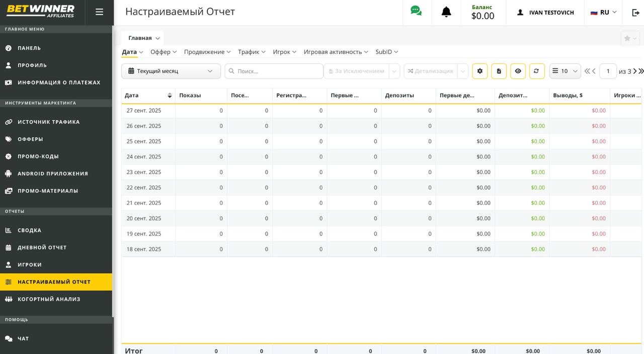Click the logout icon in header
644x354 pixels.
click(635, 13)
